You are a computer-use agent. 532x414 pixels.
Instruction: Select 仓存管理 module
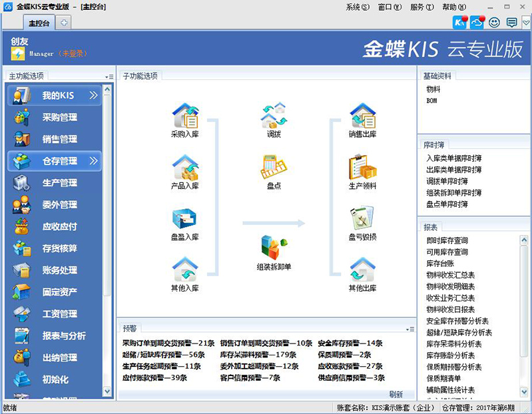55,160
